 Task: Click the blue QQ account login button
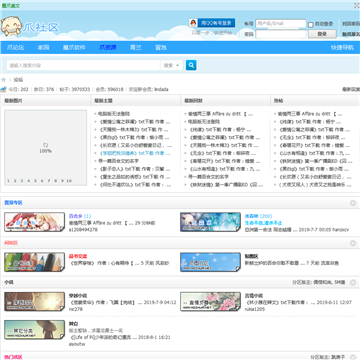(216, 23)
